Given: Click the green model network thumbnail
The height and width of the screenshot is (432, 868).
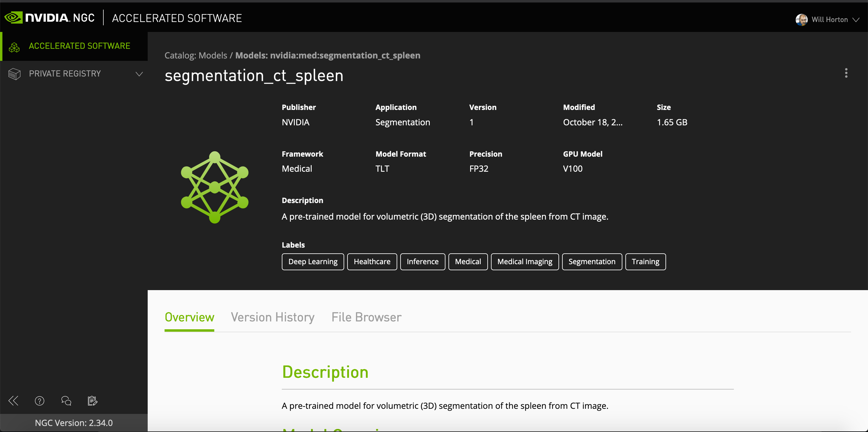Looking at the screenshot, I should click(x=215, y=187).
